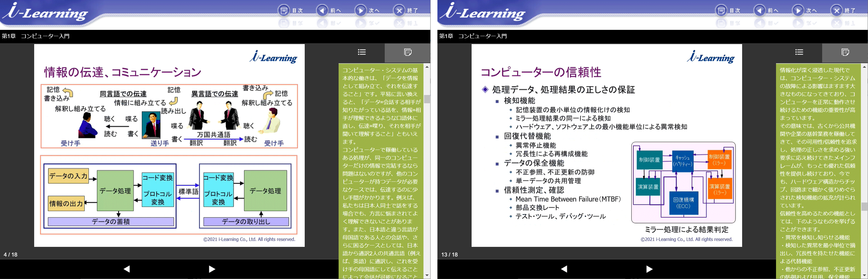The image size is (868, 279).
Task: Click scrollbar thumb in left notes panel
Action: point(427,99)
